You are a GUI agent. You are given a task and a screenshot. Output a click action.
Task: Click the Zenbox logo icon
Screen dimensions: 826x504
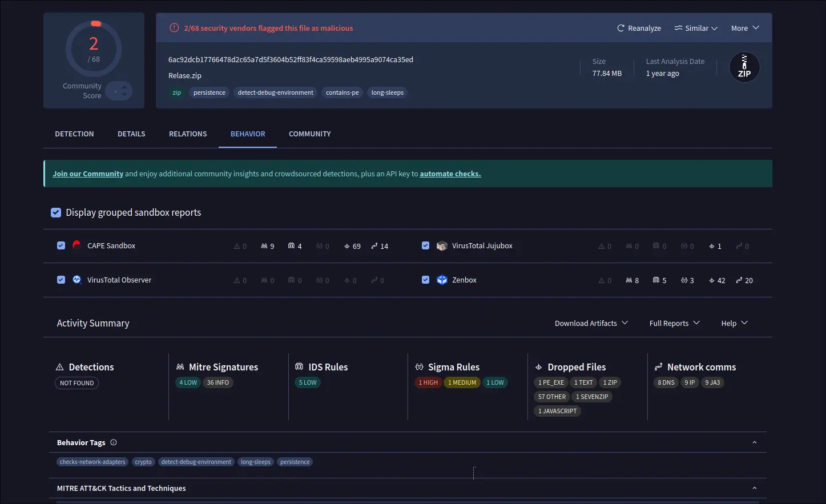point(442,280)
